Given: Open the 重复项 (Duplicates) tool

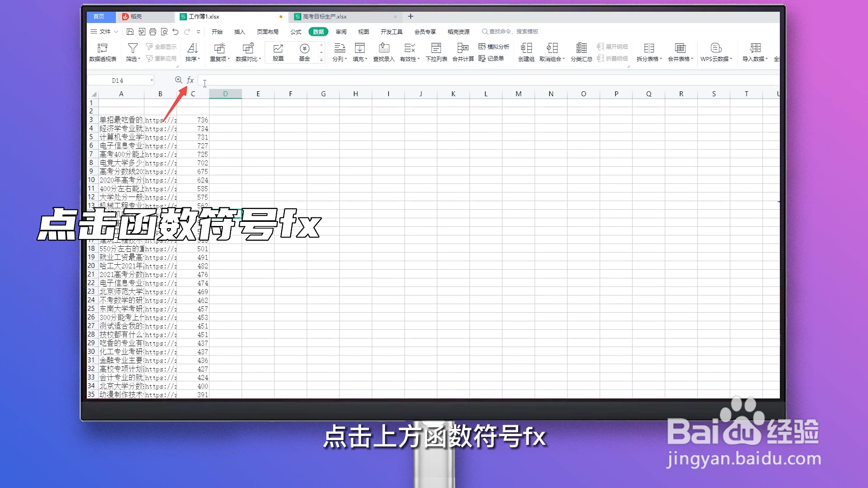Looking at the screenshot, I should (219, 51).
